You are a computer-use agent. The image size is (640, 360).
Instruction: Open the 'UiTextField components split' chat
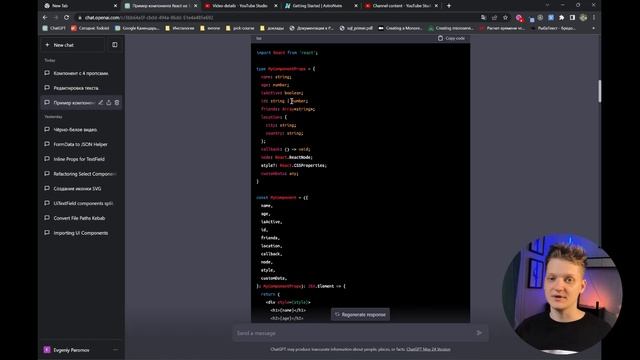pos(81,203)
